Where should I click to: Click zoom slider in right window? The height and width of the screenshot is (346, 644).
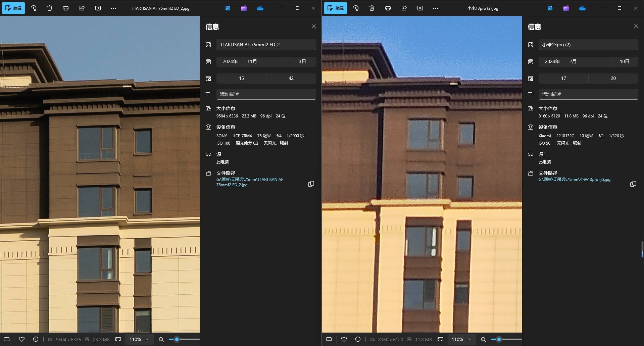tap(499, 339)
